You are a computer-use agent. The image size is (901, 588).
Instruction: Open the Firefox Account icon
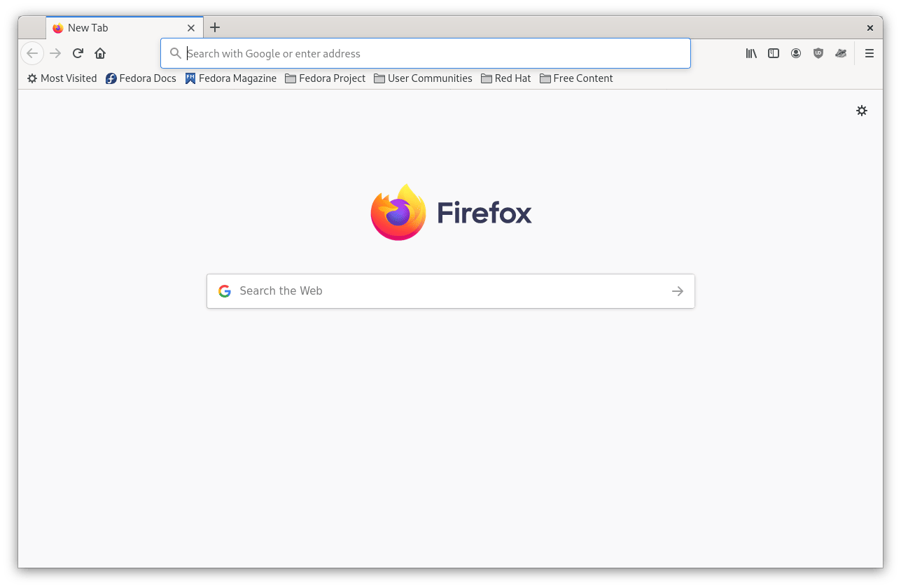796,53
